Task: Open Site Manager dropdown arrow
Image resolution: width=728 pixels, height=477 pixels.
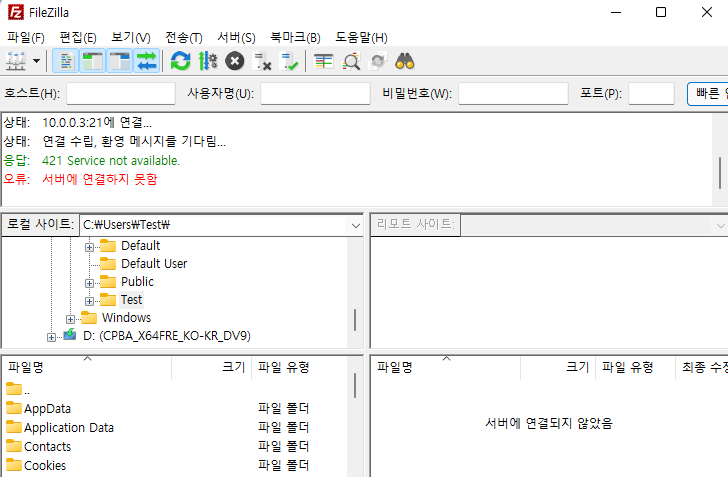Action: click(x=36, y=61)
